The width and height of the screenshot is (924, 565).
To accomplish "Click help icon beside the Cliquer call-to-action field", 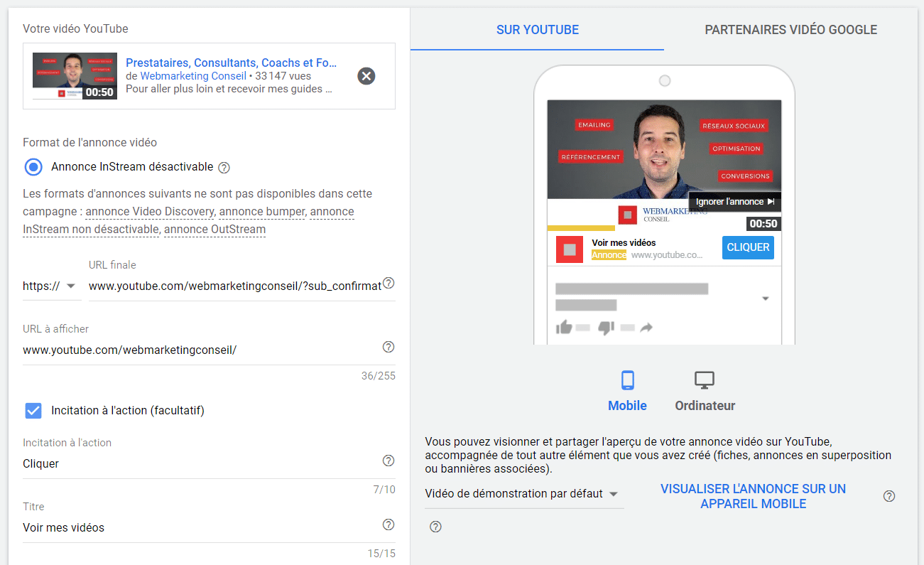I will (388, 461).
